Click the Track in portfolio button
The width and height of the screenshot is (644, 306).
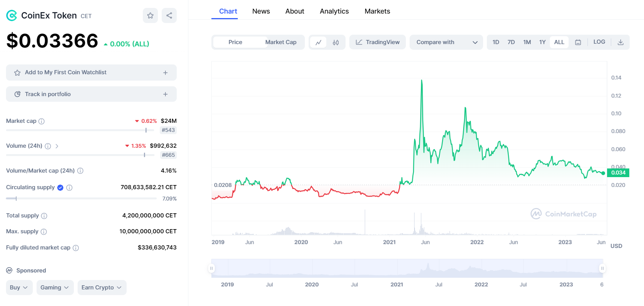click(91, 94)
